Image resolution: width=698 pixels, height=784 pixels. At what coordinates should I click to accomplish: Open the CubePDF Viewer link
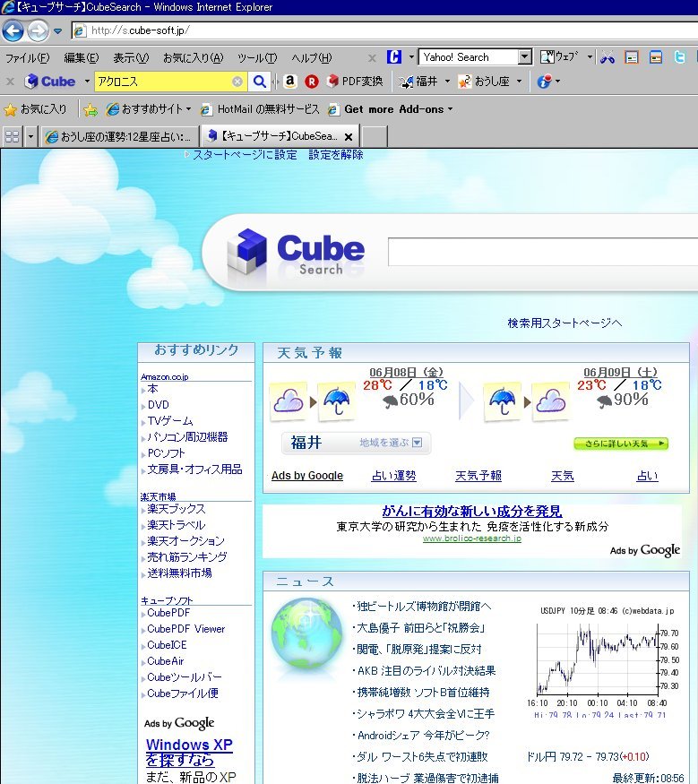point(186,629)
